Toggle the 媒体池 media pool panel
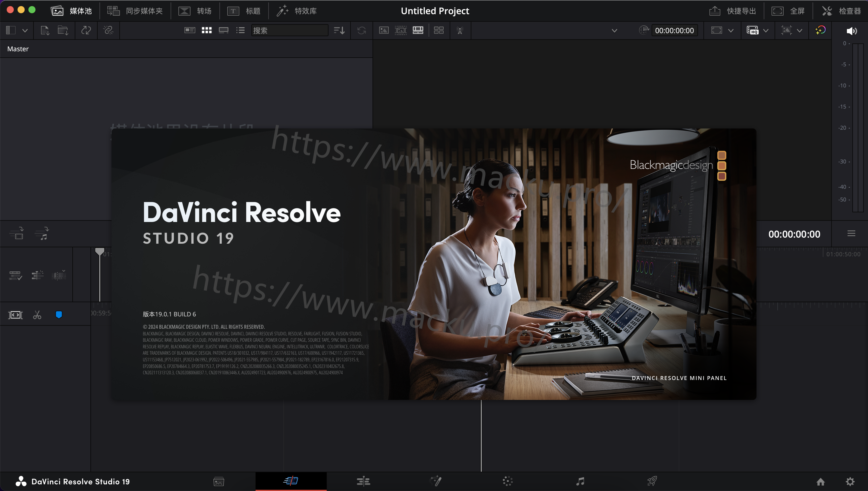 (x=71, y=11)
